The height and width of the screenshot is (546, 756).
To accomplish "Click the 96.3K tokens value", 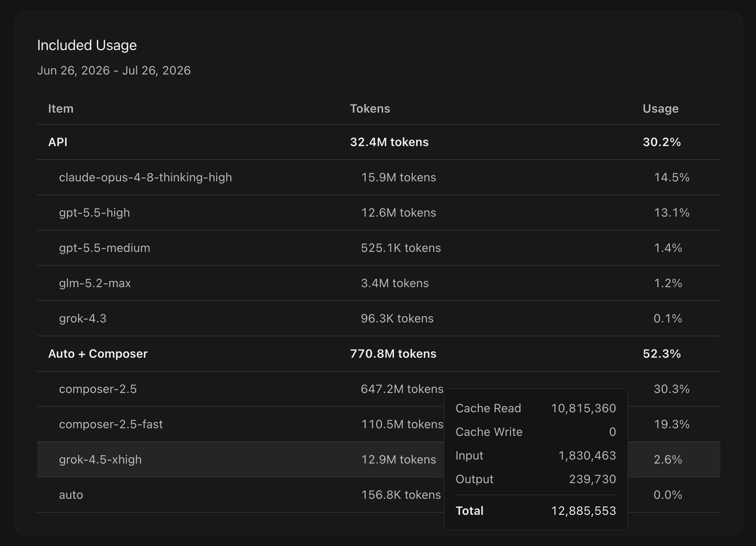I will [x=397, y=319].
